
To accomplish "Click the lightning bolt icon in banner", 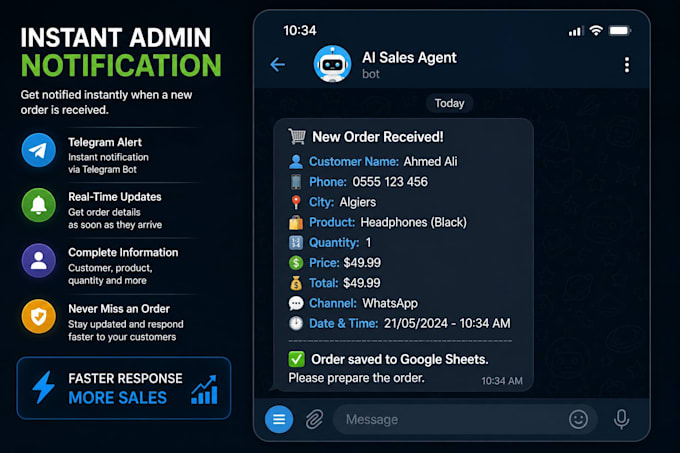I will 44,387.
